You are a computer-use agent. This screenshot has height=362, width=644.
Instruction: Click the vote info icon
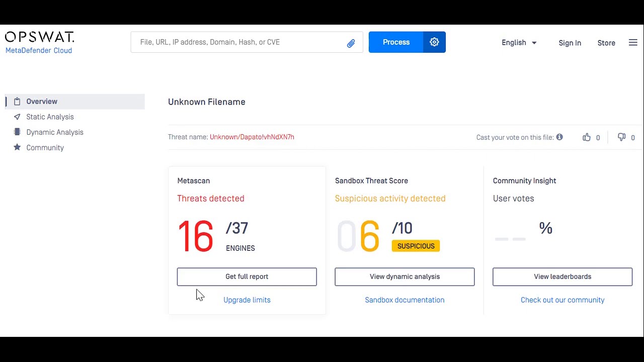559,137
